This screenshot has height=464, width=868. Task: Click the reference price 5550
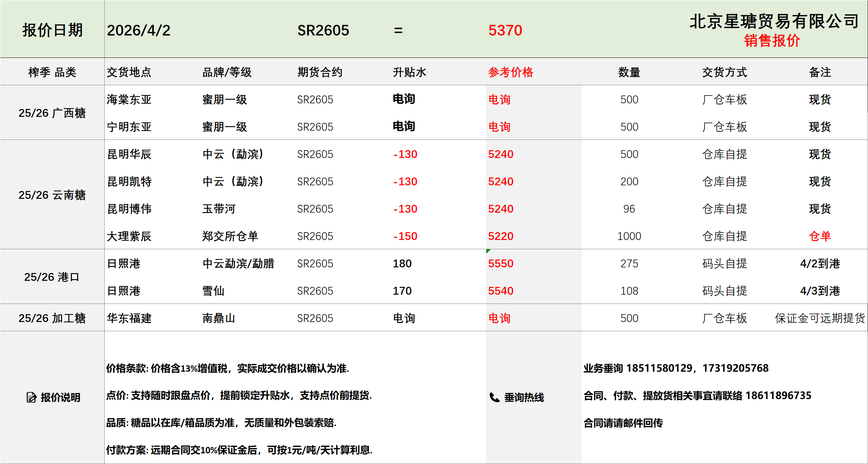(x=501, y=263)
